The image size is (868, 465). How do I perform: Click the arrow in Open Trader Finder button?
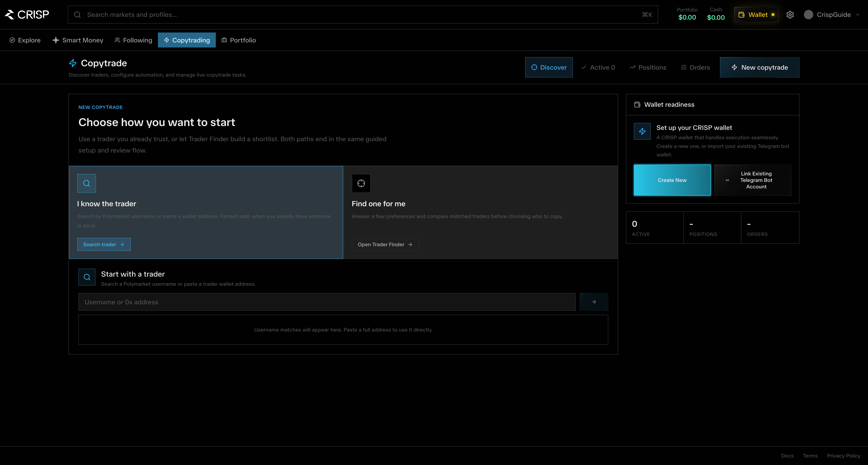point(410,245)
